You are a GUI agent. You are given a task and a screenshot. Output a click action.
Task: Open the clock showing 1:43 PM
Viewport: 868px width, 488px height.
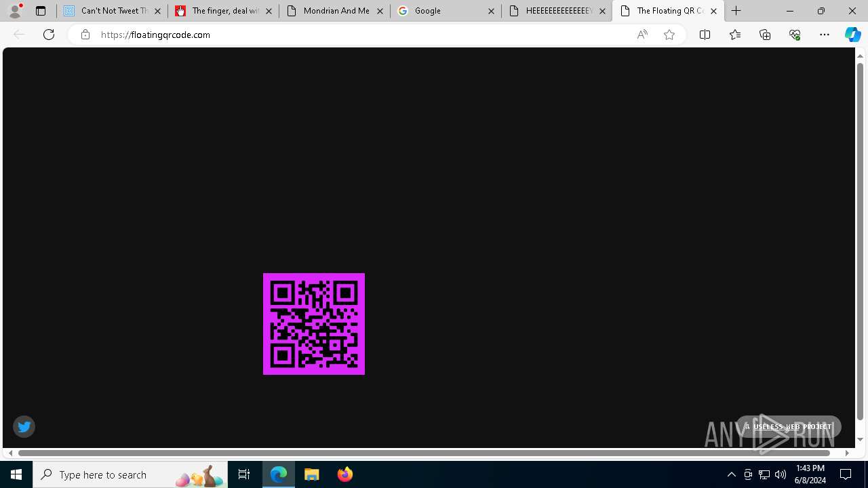click(810, 474)
